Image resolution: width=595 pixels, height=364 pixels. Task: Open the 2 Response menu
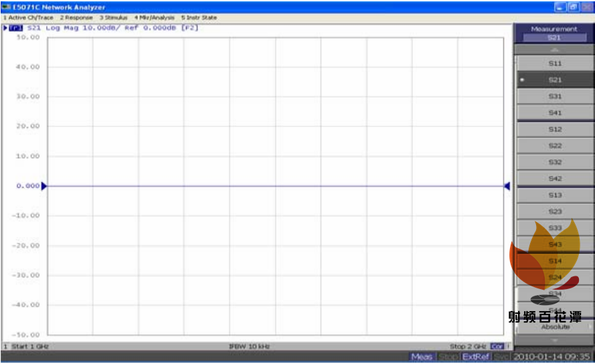point(76,17)
